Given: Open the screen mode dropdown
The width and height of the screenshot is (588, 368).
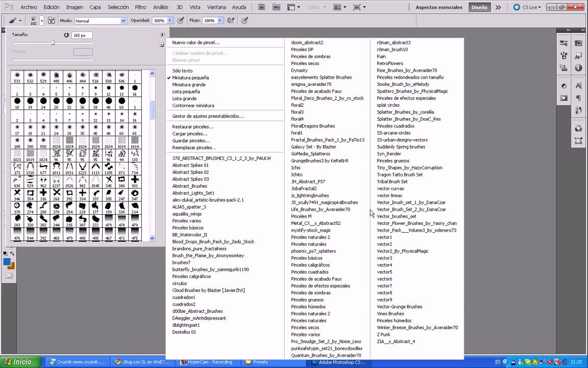Looking at the screenshot, I should click(x=359, y=7).
